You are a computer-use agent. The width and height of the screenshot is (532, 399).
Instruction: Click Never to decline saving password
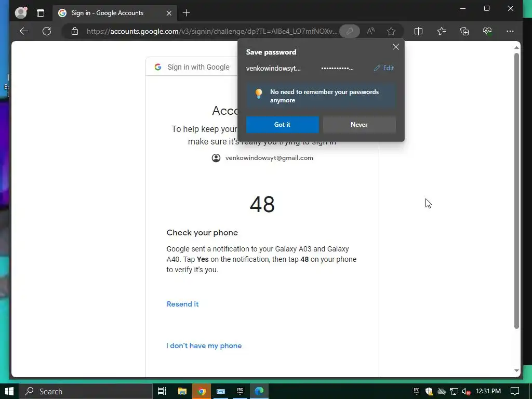359,125
